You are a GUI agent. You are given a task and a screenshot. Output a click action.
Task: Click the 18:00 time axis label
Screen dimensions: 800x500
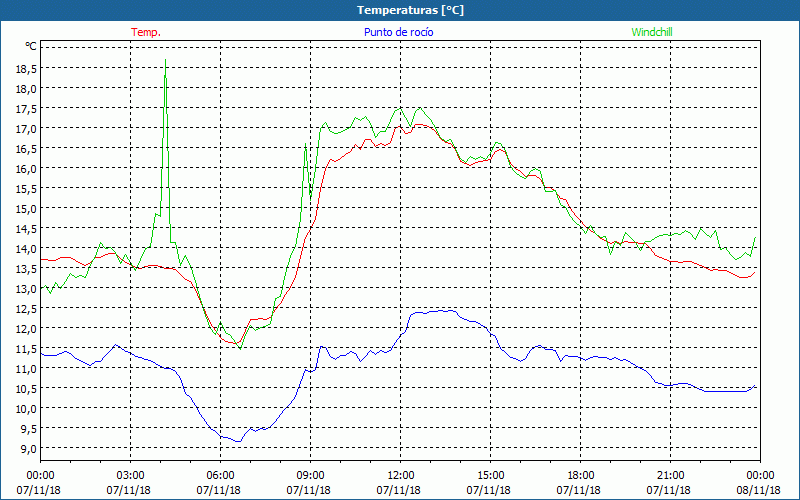pyautogui.click(x=581, y=476)
